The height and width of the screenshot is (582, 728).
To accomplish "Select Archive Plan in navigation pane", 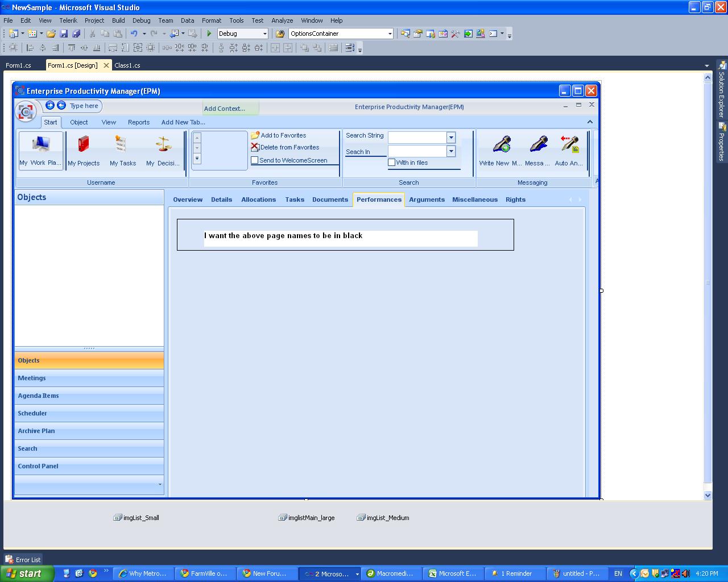I will [89, 431].
